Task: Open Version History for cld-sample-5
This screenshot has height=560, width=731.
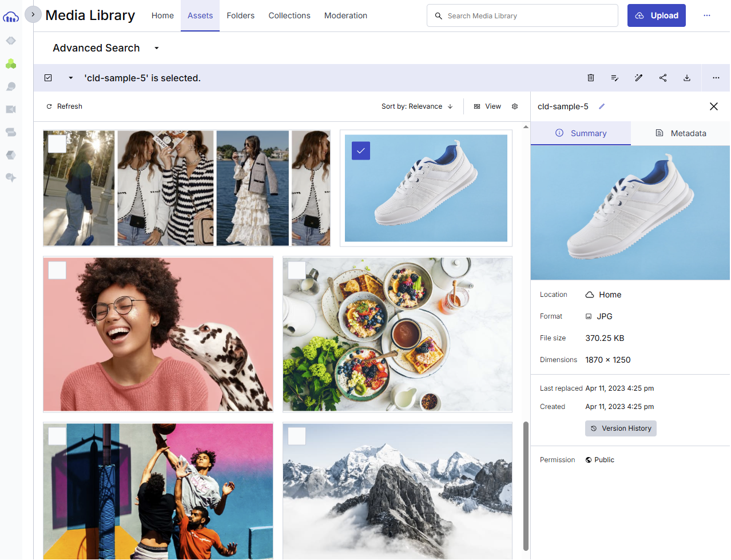Action: 621,428
